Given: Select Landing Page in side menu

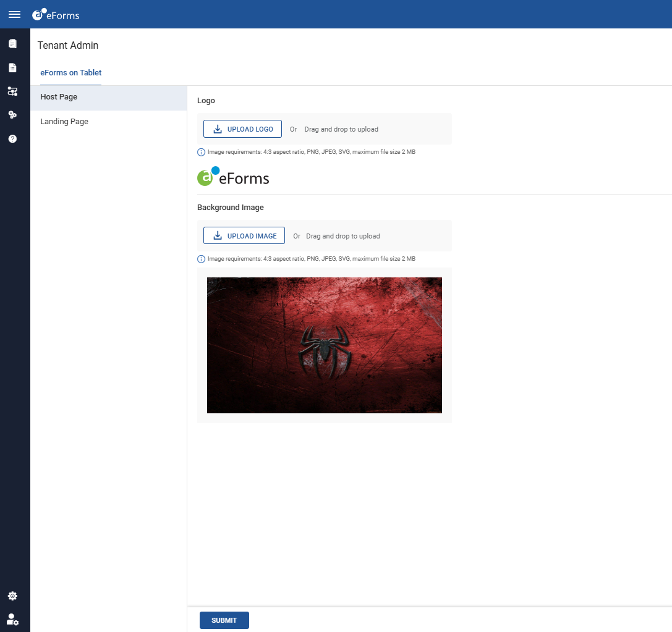Looking at the screenshot, I should click(x=109, y=122).
